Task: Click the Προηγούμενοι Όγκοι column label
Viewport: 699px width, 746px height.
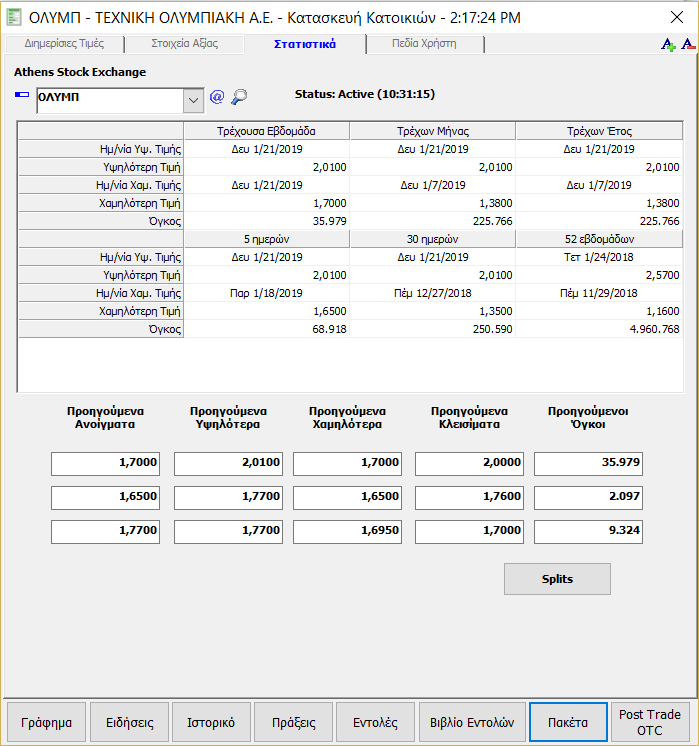Action: pos(588,417)
